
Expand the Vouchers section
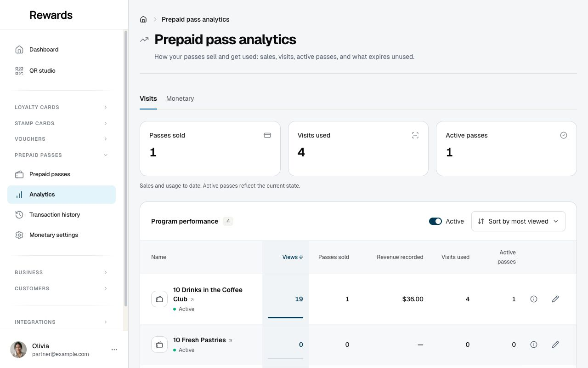(x=62, y=139)
